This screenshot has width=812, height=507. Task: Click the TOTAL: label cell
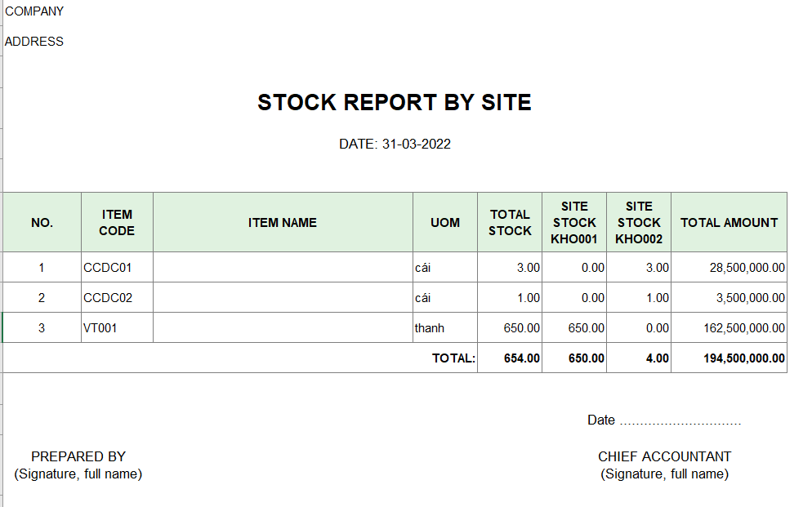tap(453, 358)
